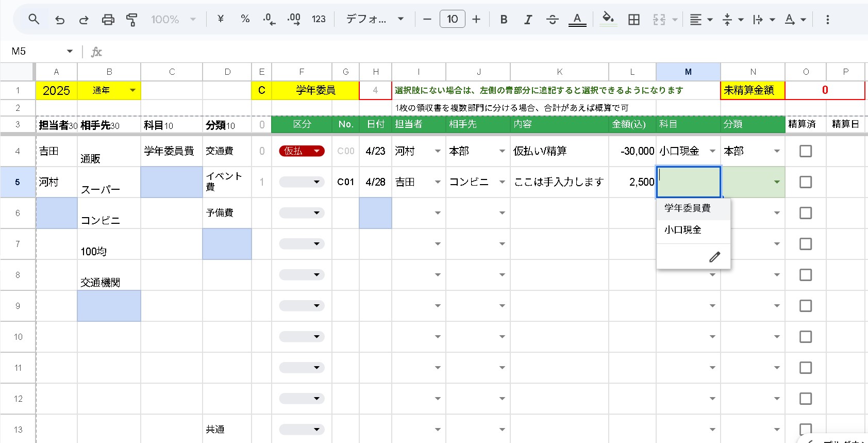Expand the red 仮払 dropdown chip

(316, 151)
